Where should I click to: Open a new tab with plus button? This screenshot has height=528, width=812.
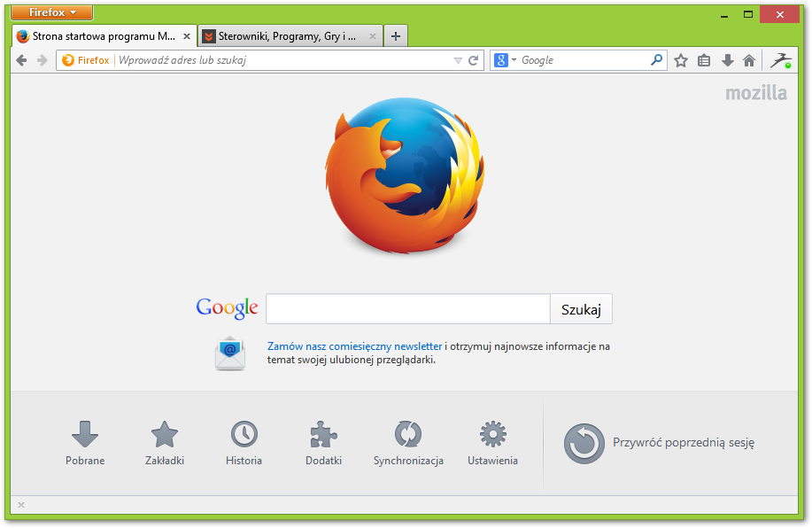tap(396, 36)
